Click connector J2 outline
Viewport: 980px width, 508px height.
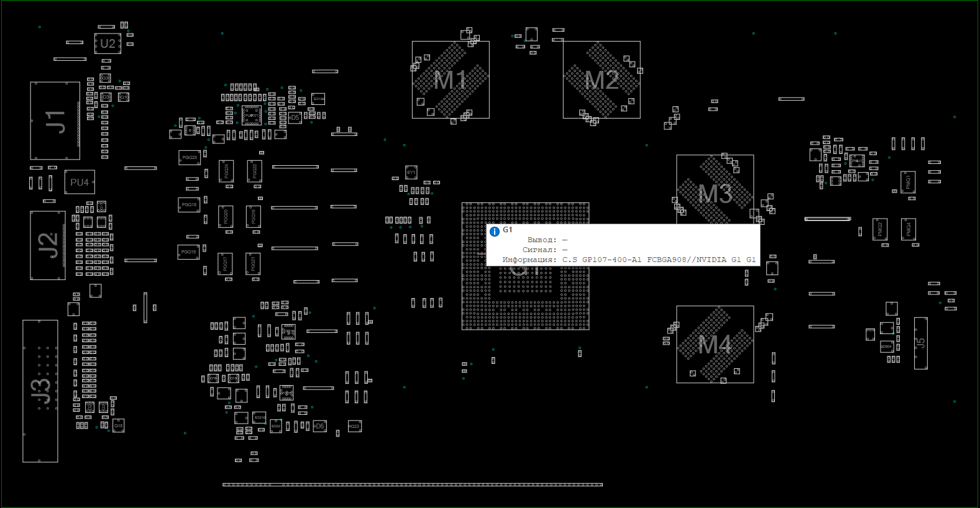(x=48, y=245)
